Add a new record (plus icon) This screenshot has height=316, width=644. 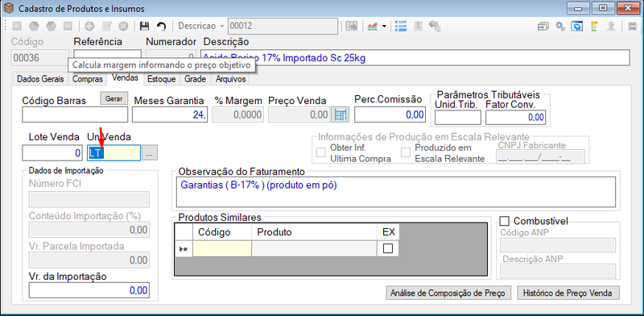pyautogui.click(x=89, y=26)
